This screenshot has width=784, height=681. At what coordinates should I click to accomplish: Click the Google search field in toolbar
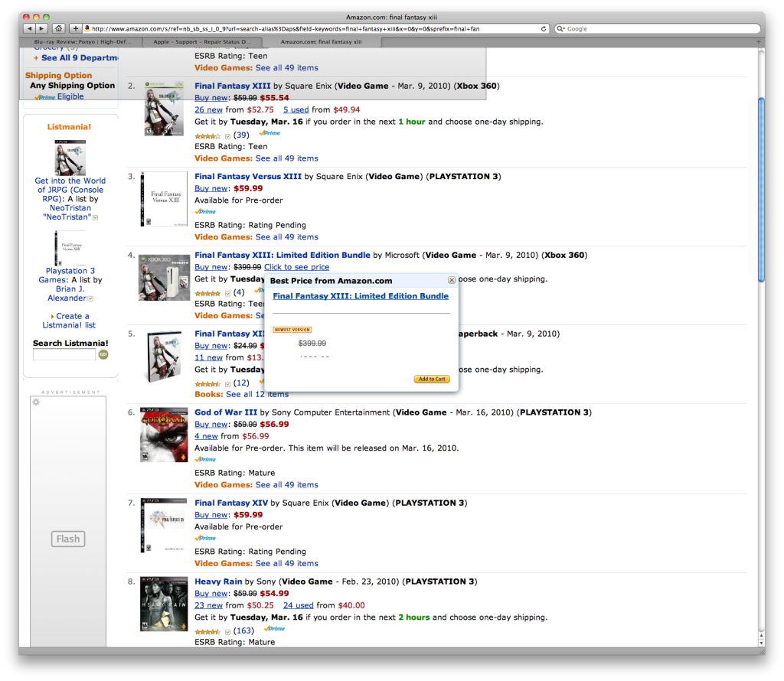click(x=658, y=28)
